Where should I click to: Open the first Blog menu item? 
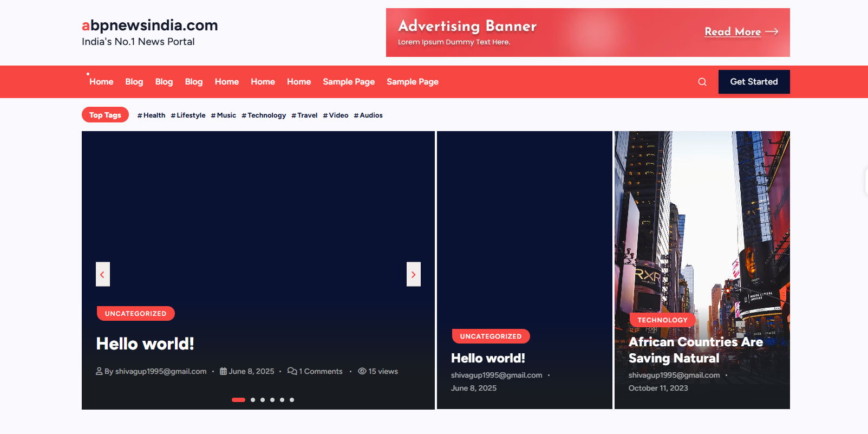coord(134,82)
